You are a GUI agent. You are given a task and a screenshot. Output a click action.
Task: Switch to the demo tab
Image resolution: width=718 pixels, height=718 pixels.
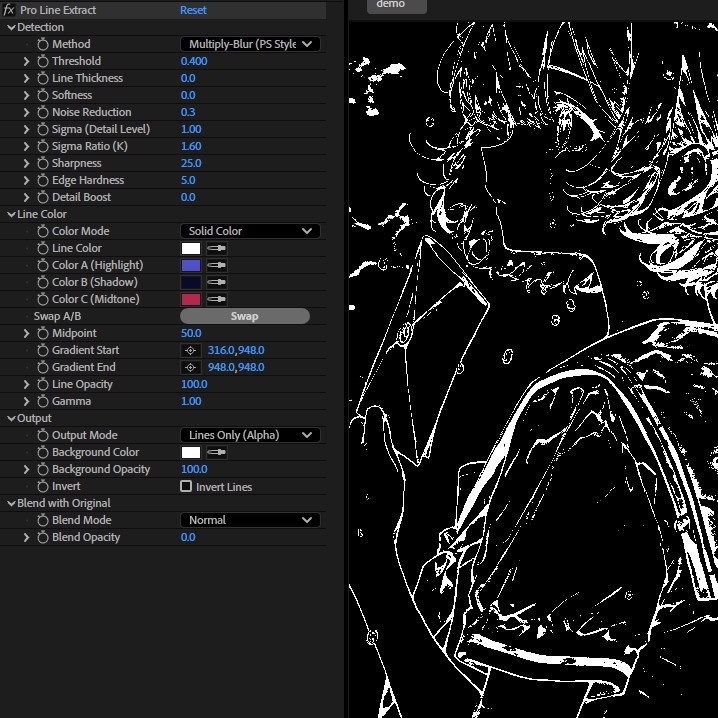coord(397,5)
